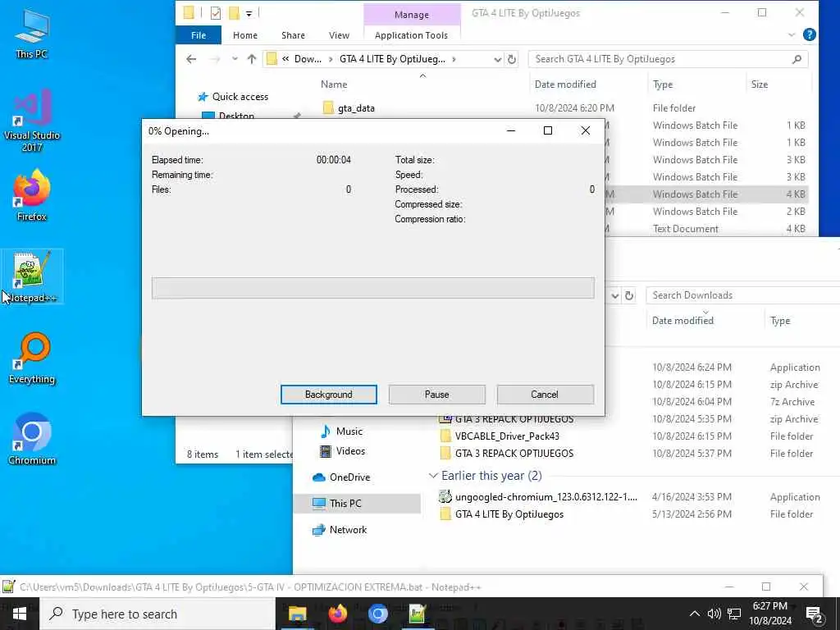Viewport: 840px width, 630px height.
Task: Select GTA 4 LITE By OptiJuegos folder in Downloads
Action: tap(509, 514)
